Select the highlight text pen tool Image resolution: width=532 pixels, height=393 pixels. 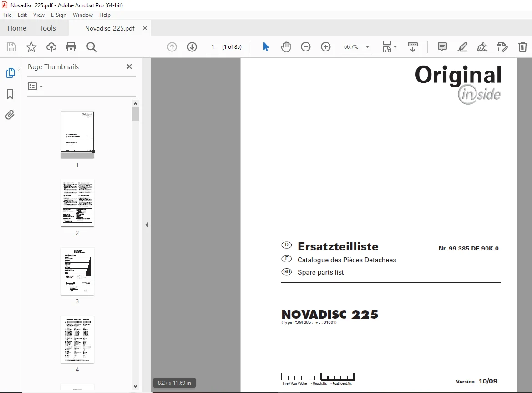(x=462, y=47)
